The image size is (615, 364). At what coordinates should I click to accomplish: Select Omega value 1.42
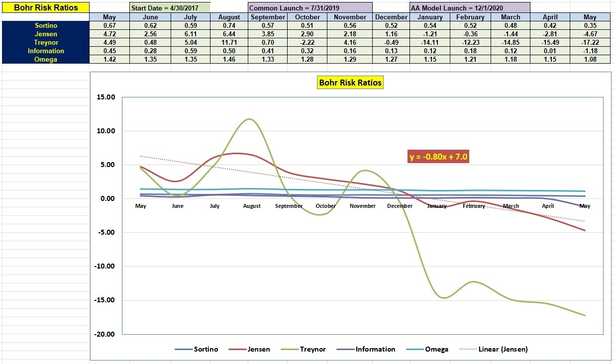pyautogui.click(x=110, y=59)
